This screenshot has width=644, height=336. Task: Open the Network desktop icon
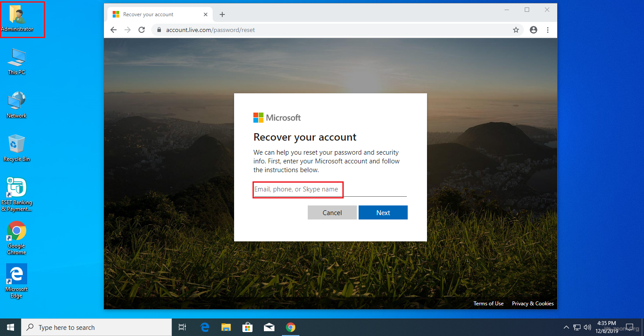[17, 105]
